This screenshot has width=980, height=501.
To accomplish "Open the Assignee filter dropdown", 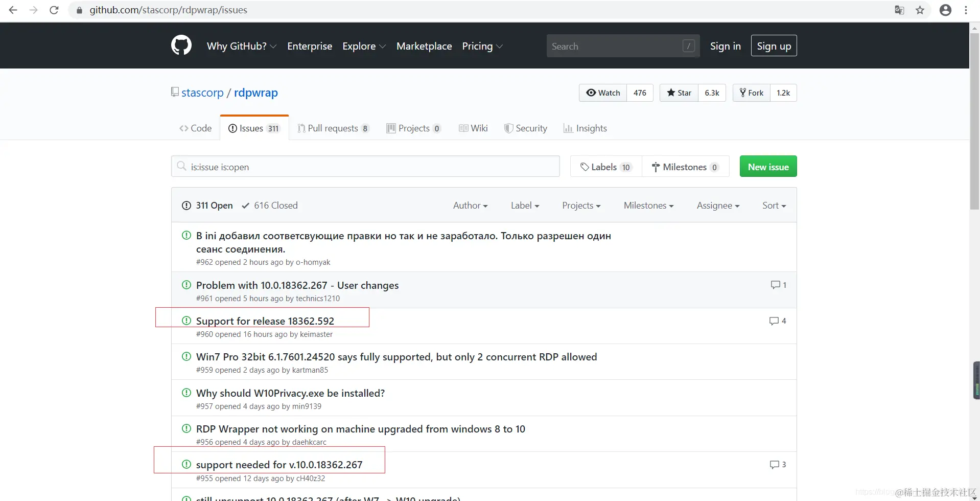I will coord(718,206).
